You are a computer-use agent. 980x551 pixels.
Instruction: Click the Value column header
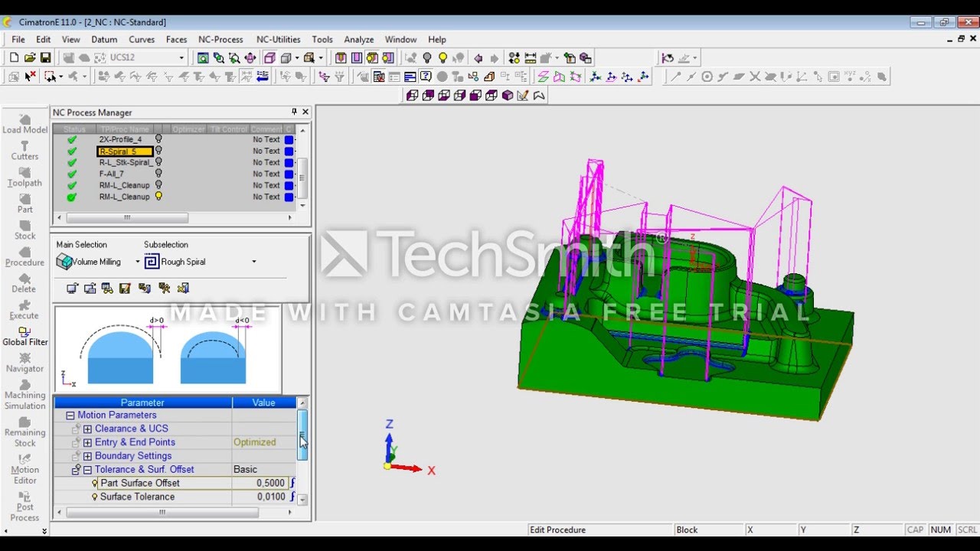263,403
